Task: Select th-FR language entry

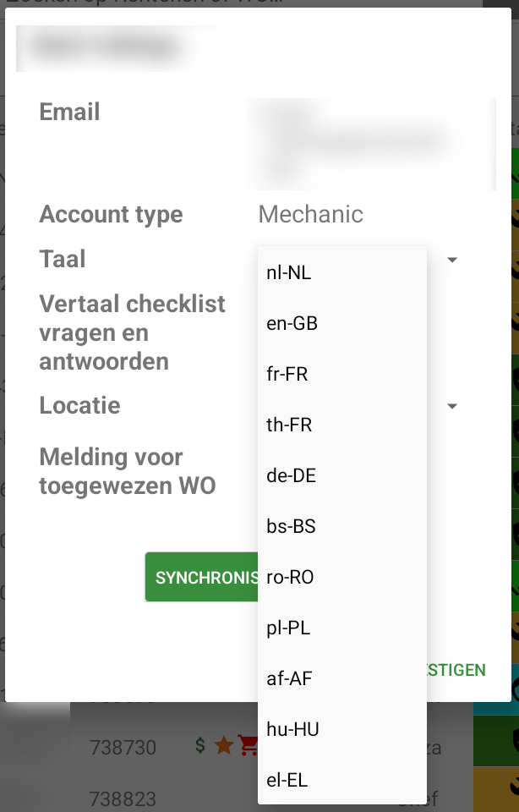Action: tap(289, 425)
